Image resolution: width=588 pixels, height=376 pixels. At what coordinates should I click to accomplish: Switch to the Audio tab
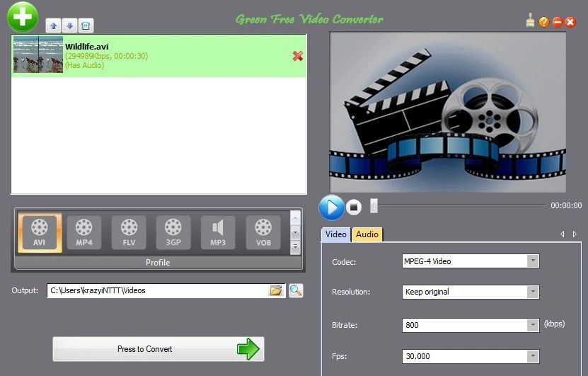367,234
